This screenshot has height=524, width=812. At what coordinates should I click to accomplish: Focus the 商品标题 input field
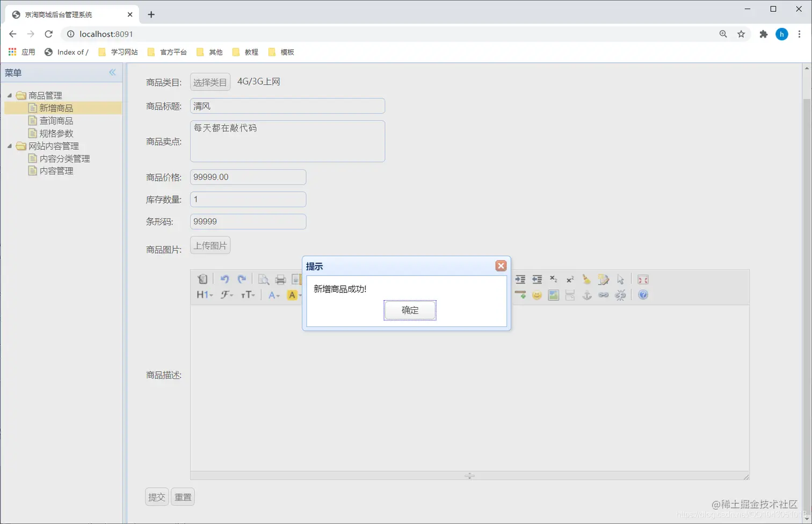pos(287,106)
